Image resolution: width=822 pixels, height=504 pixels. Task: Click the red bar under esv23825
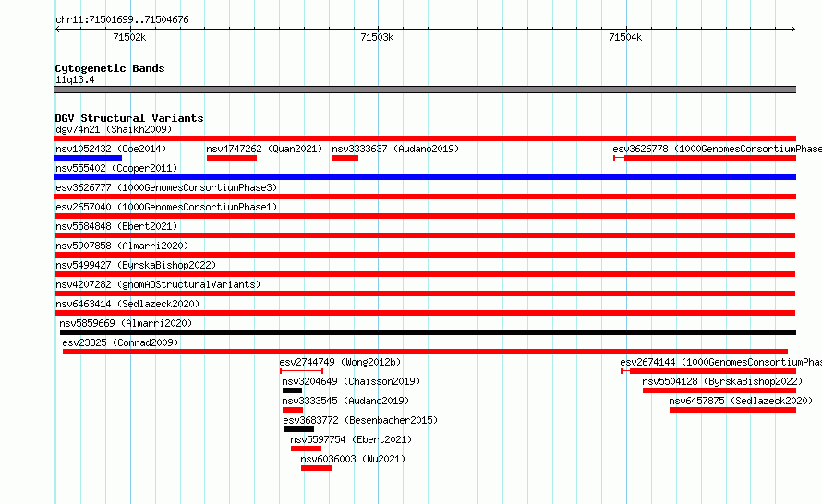(x=425, y=352)
